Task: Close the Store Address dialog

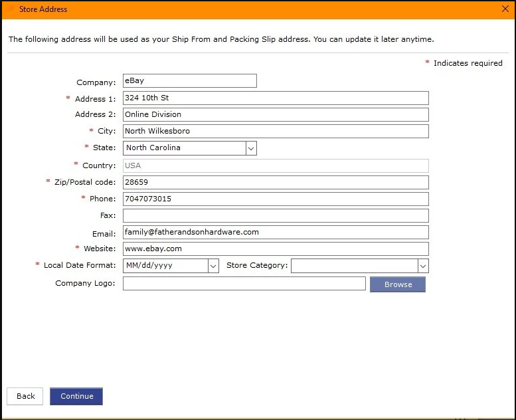Action: click(x=505, y=9)
